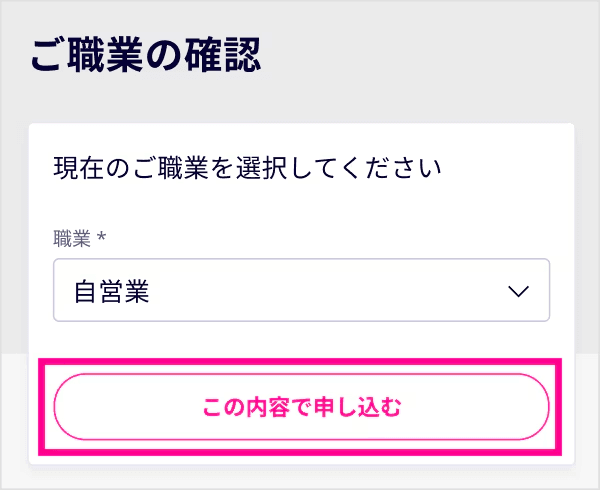Click the dropdown chevron arrow
Viewport: 600px width, 490px height.
click(517, 292)
